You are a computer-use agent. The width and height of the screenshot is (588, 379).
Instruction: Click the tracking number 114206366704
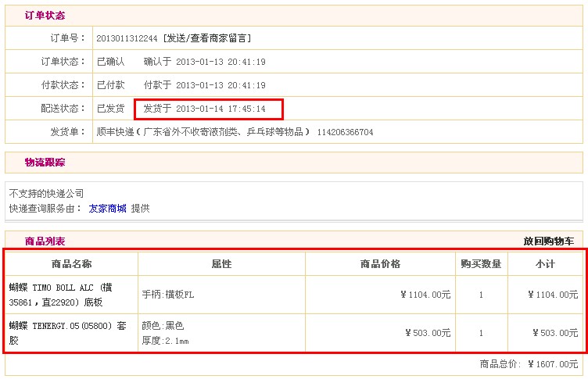coord(345,132)
